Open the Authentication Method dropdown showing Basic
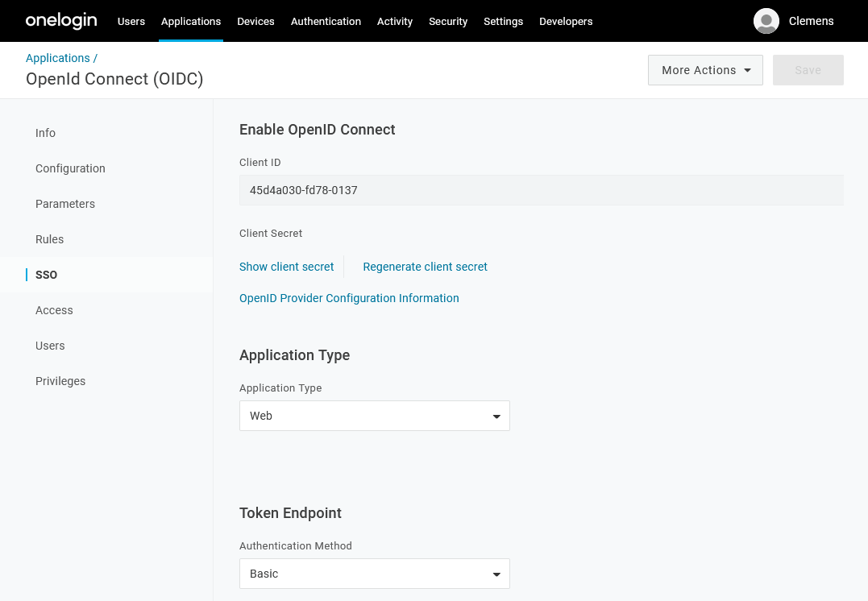 (374, 574)
